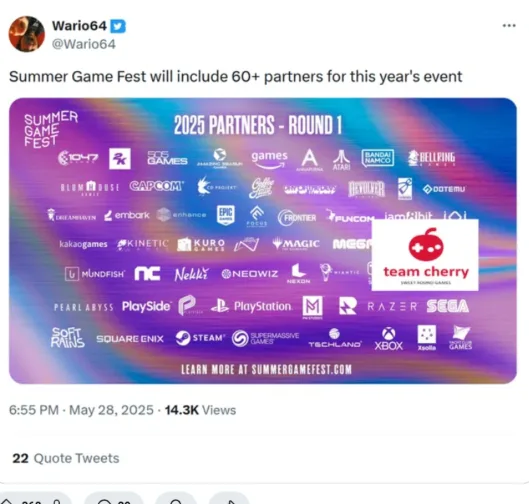
Task: Click the Square Enix logo
Action: pos(130,339)
